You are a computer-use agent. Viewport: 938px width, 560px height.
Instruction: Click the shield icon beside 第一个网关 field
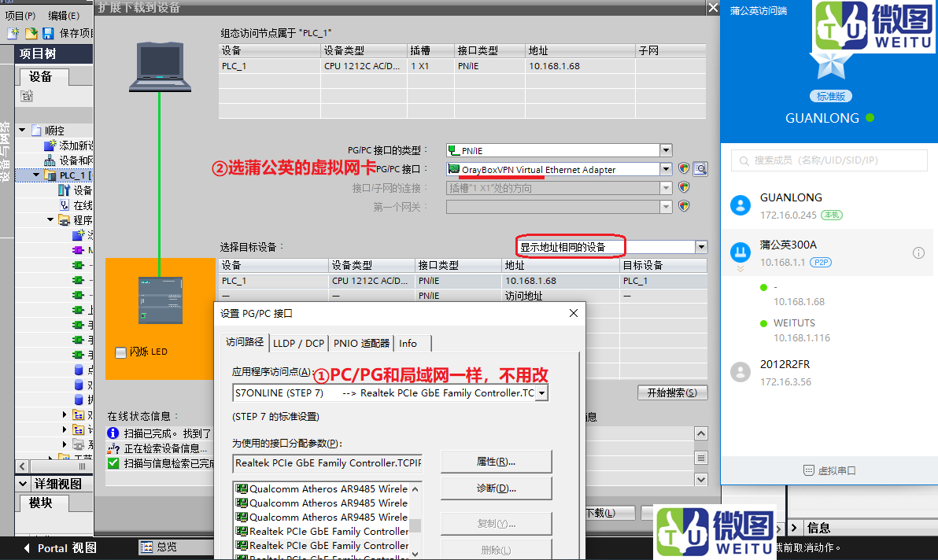click(x=684, y=206)
